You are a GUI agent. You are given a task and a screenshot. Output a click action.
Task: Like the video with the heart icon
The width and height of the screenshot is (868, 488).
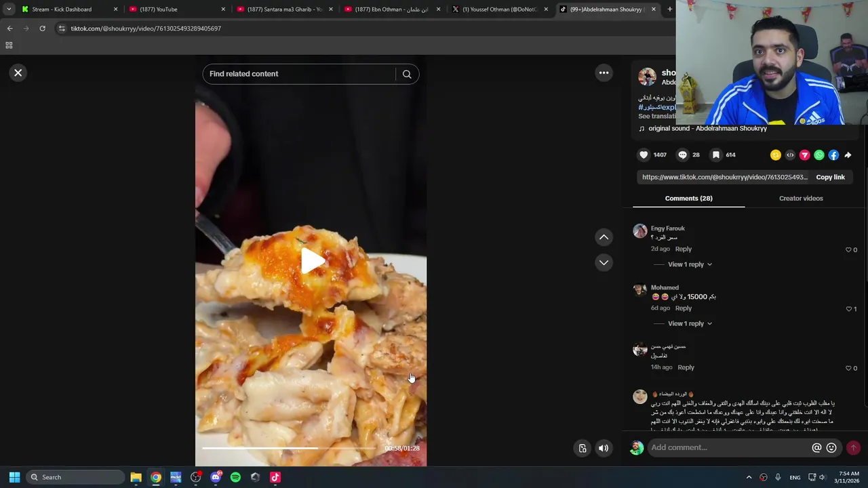[644, 155]
